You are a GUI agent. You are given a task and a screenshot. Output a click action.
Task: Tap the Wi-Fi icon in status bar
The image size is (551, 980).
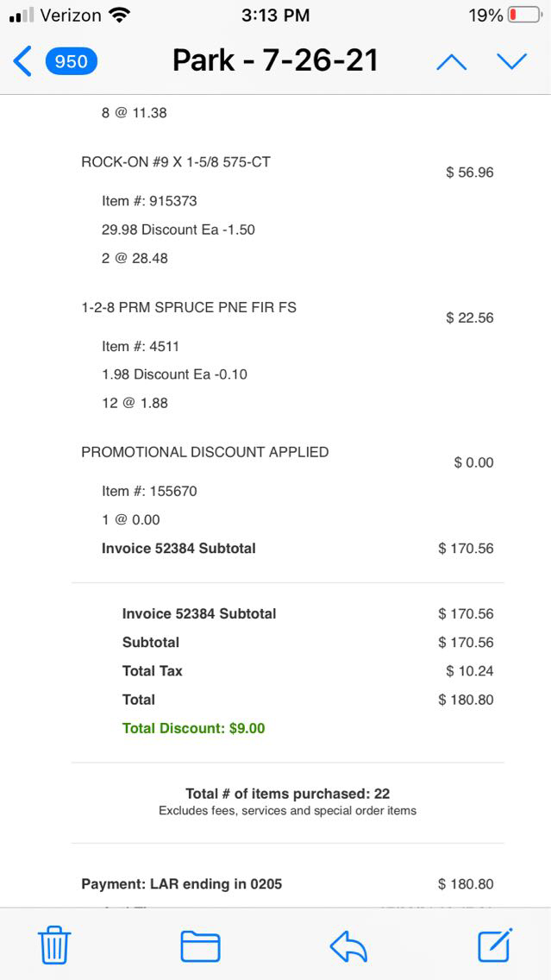pos(120,16)
